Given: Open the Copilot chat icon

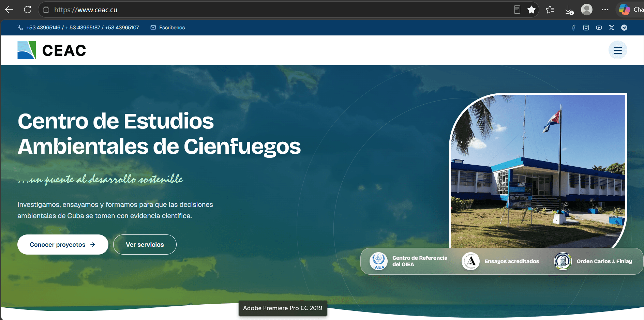Looking at the screenshot, I should [x=625, y=10].
